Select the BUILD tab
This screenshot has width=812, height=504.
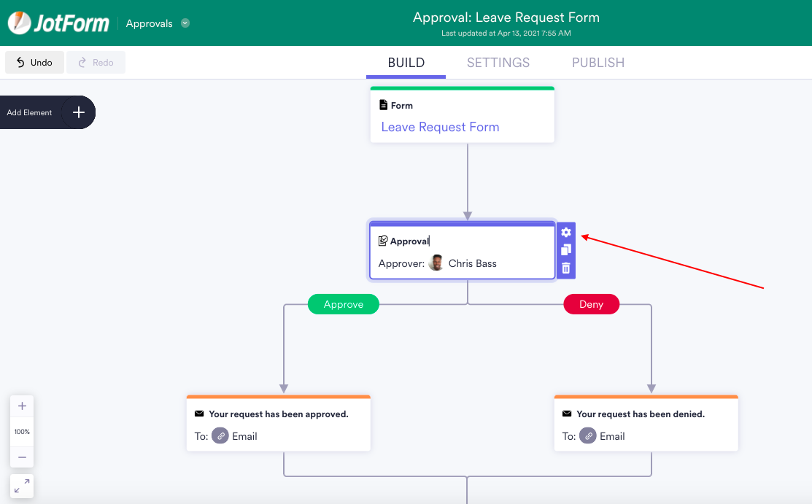406,63
